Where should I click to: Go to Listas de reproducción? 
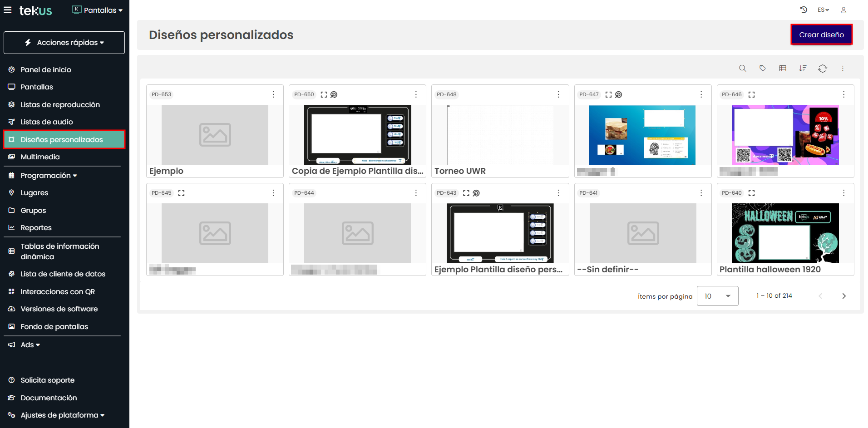click(60, 104)
